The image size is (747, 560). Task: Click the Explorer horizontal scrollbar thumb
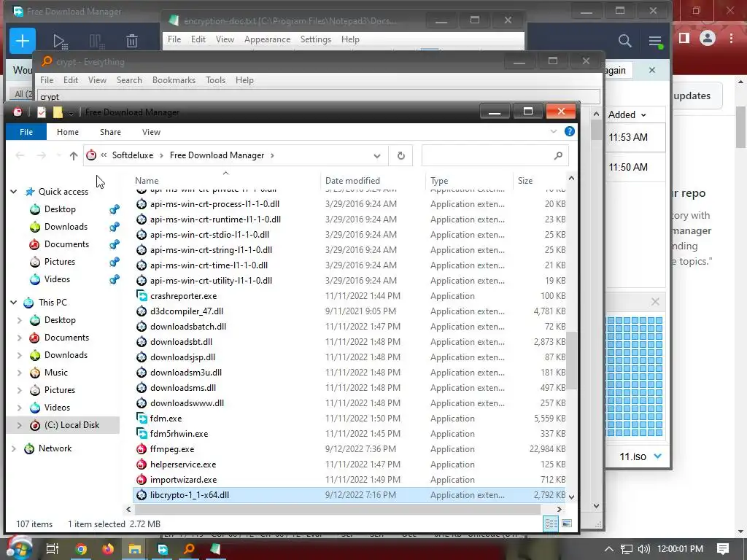click(x=337, y=509)
